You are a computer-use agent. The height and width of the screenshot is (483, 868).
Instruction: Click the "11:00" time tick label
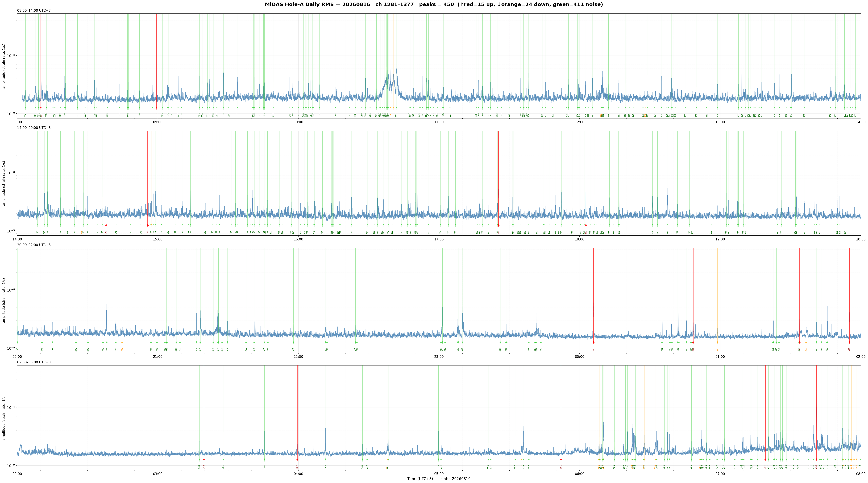439,122
